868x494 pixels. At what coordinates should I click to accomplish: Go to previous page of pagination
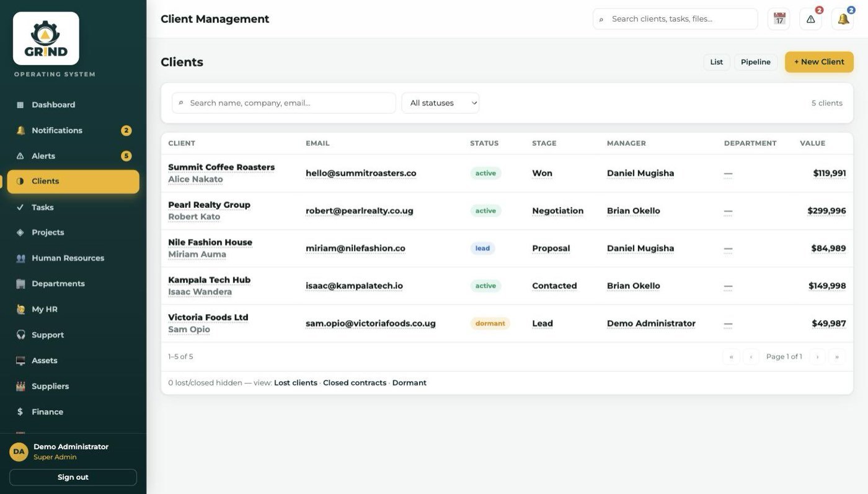coord(751,357)
